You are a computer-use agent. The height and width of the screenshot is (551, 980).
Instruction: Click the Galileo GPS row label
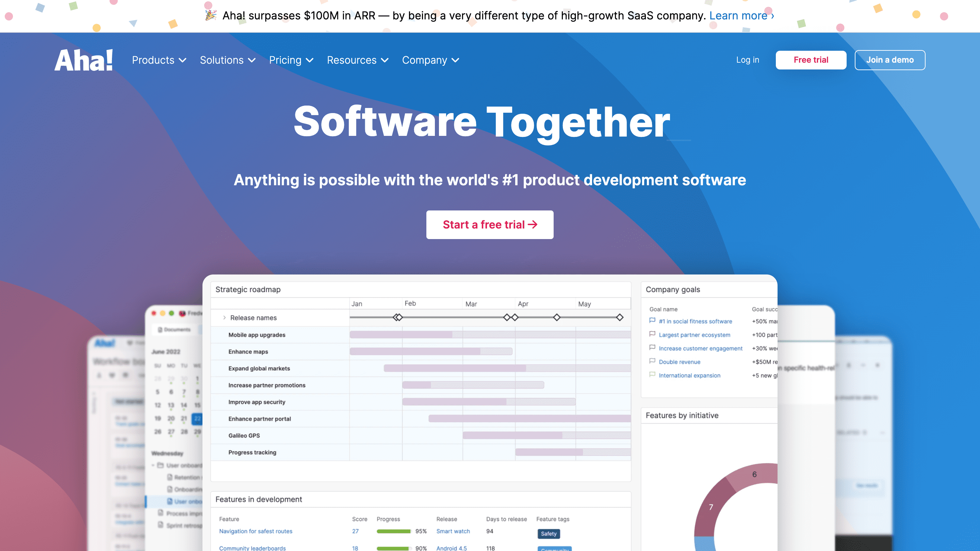tap(244, 435)
